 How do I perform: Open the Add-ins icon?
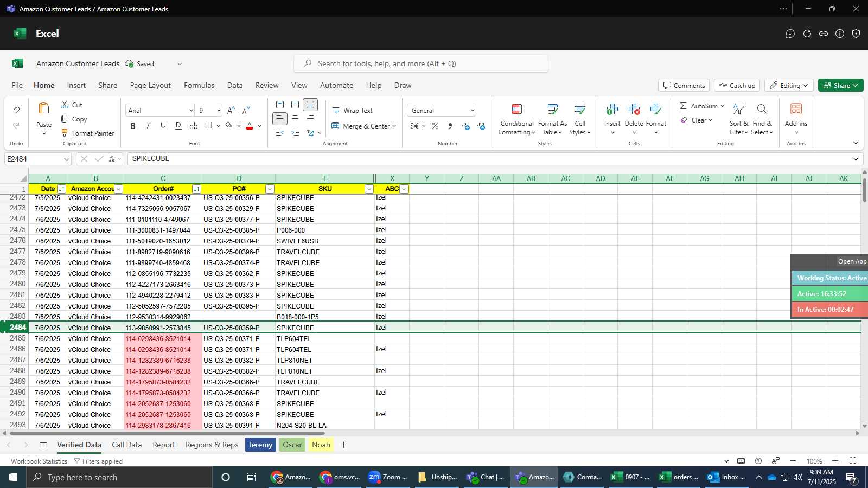click(x=796, y=109)
